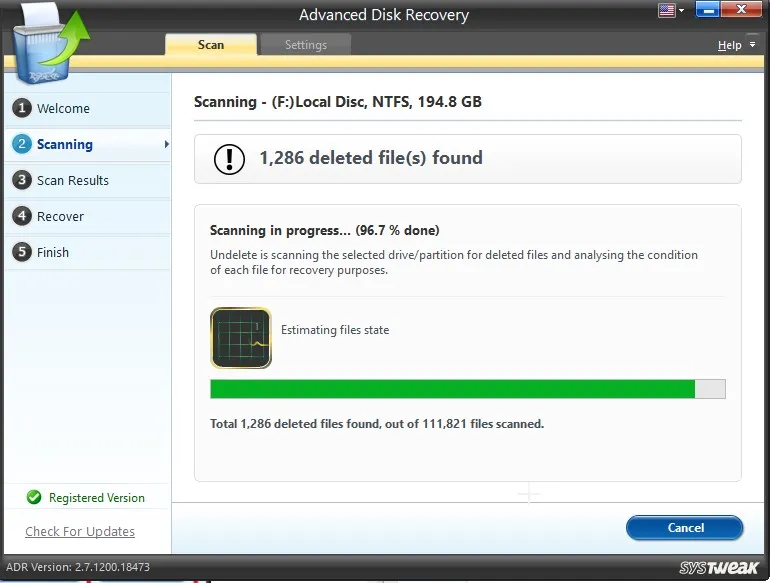Click the step 4 number badge

[22, 216]
